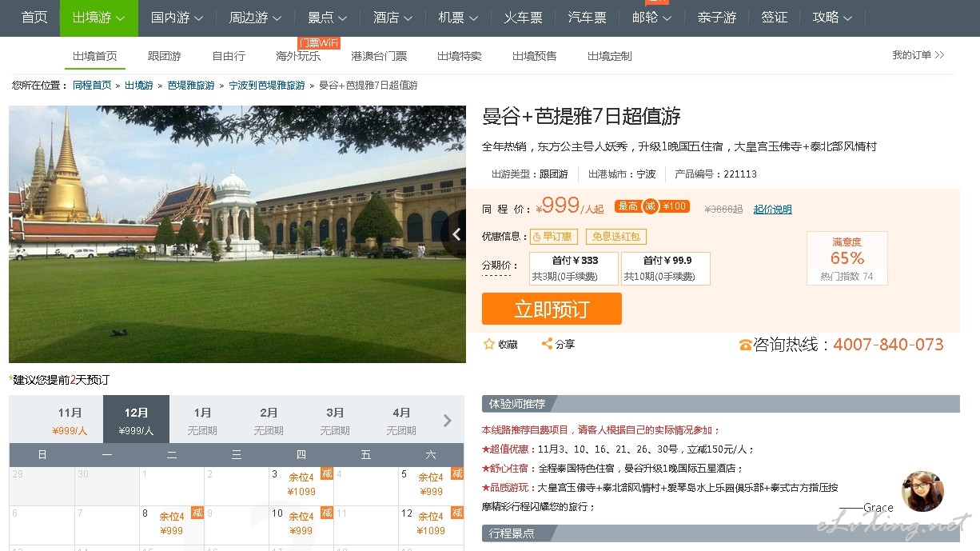
Task: Open the 火车票 menu item
Action: click(523, 18)
